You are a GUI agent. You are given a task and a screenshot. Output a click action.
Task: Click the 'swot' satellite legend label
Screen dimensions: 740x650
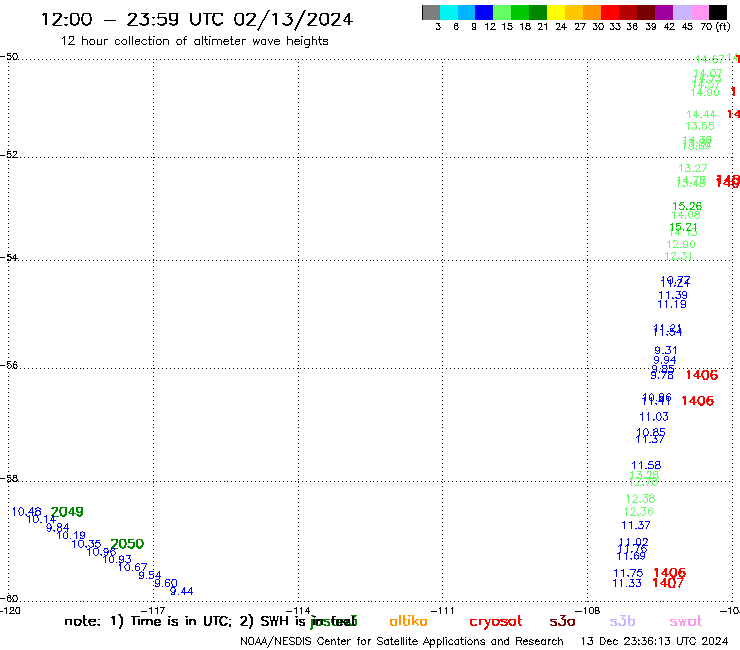686,622
